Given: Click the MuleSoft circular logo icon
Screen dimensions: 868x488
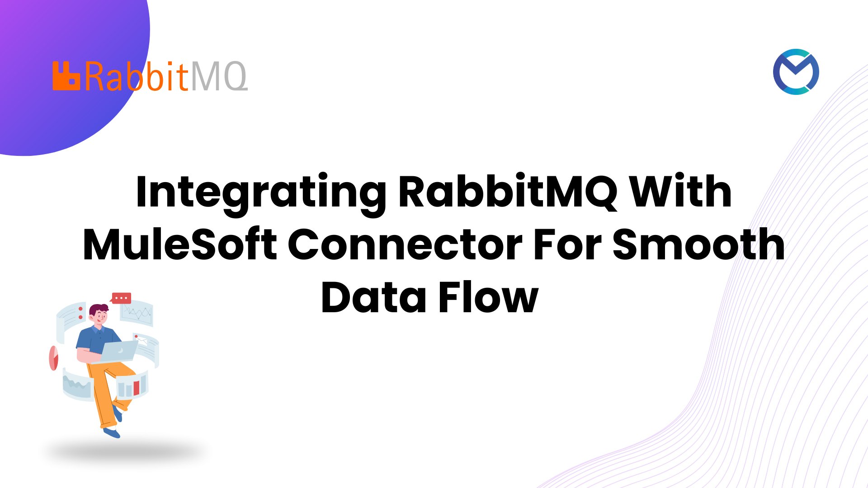Looking at the screenshot, I should coord(797,70).
